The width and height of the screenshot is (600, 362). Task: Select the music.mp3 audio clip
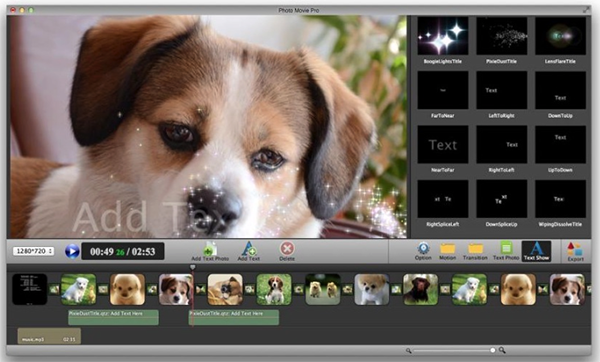click(49, 336)
